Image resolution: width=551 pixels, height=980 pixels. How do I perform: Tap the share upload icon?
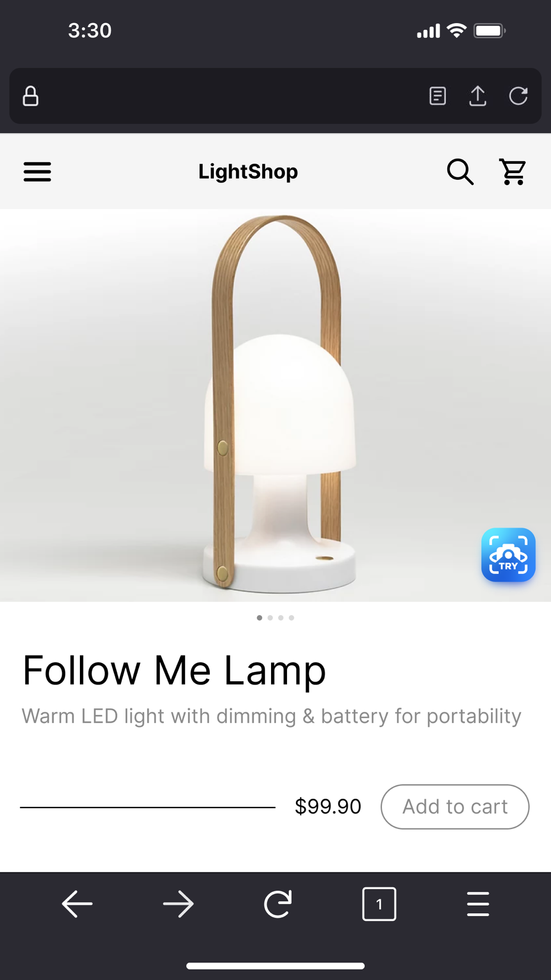coord(478,96)
